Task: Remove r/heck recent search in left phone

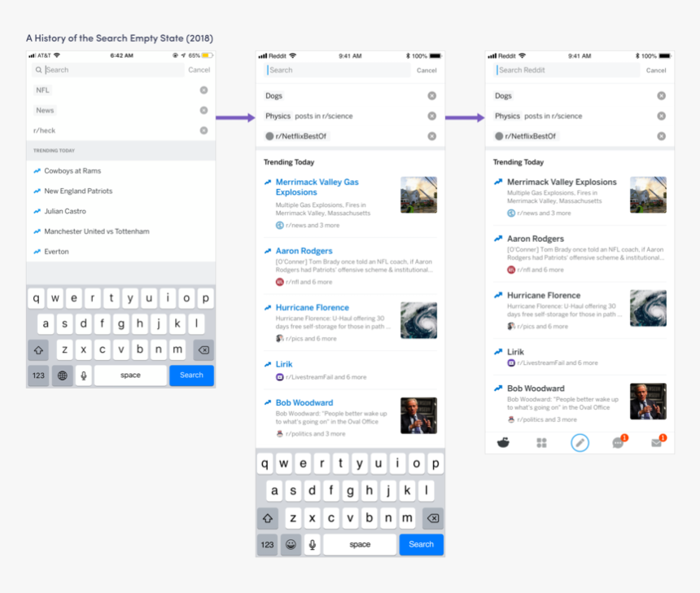Action: pos(203,130)
